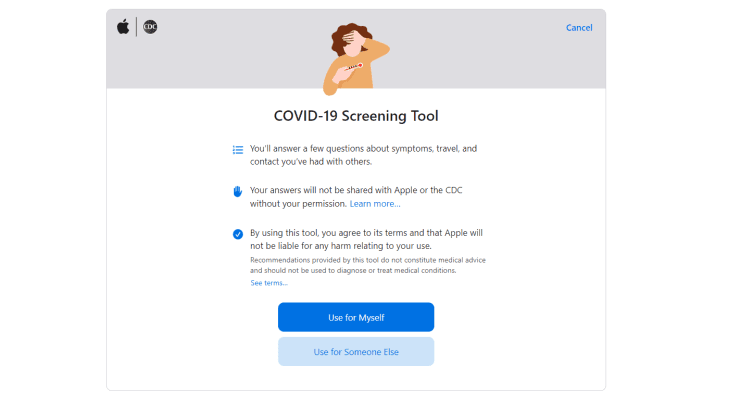
Task: Open the Learn more privacy link
Action: pyautogui.click(x=375, y=204)
